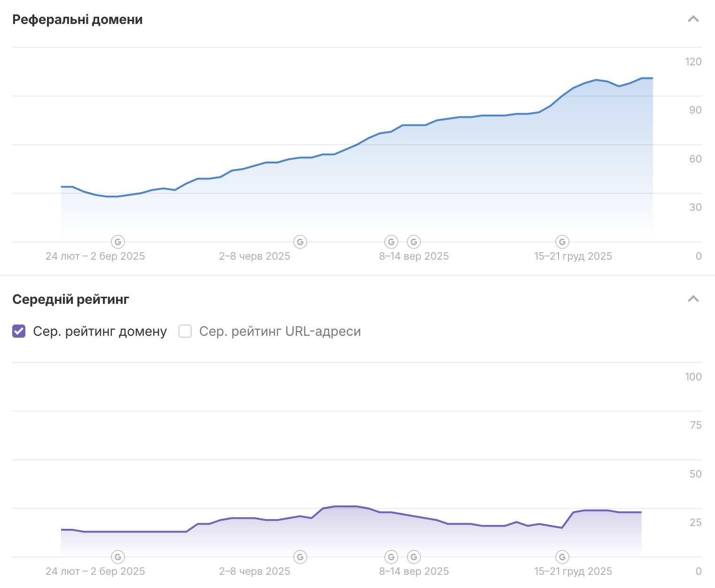Click right September Google marker in Реферальні домени chart
This screenshot has height=588, width=715.
414,242
